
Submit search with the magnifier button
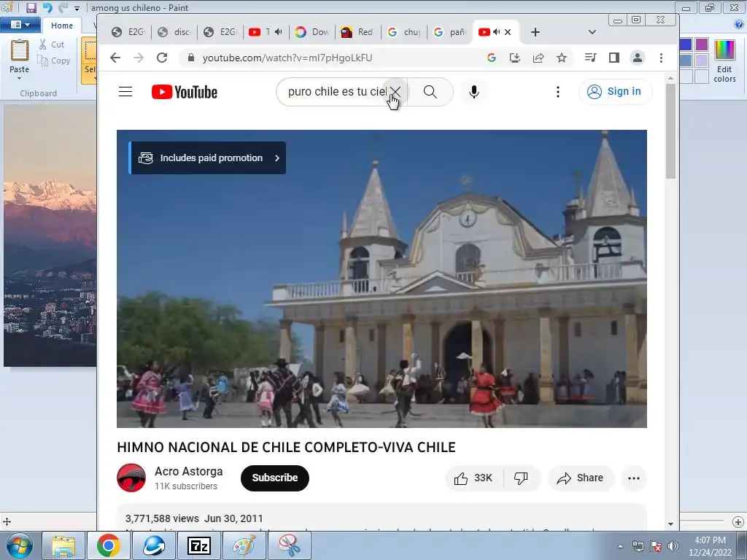coord(430,91)
